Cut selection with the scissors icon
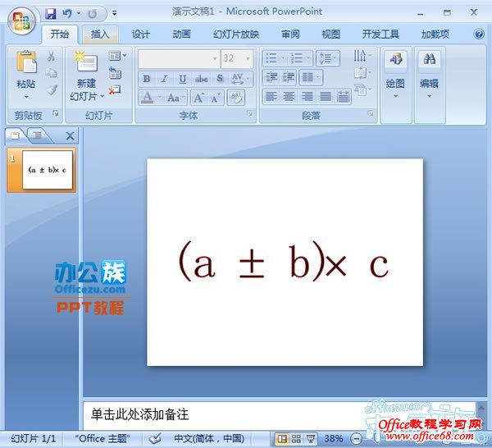The image size is (492, 448). pos(51,57)
